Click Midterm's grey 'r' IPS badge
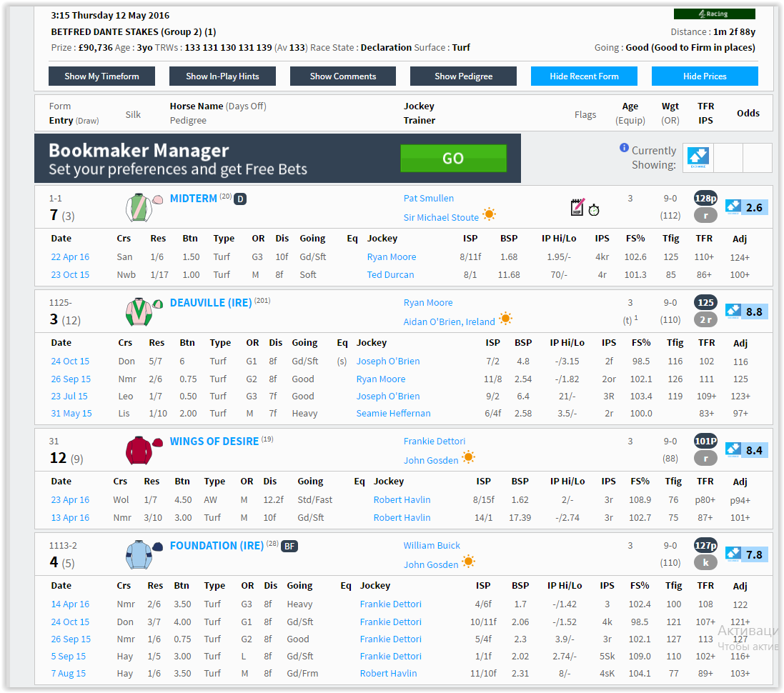 (x=705, y=216)
